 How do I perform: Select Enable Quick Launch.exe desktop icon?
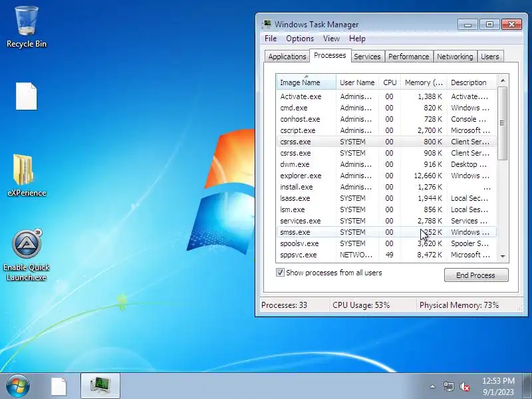click(27, 255)
